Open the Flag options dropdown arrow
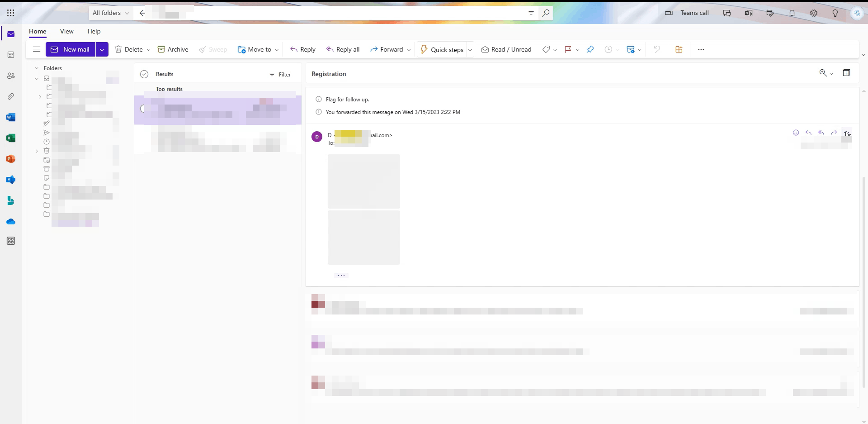The image size is (868, 424). pos(578,50)
